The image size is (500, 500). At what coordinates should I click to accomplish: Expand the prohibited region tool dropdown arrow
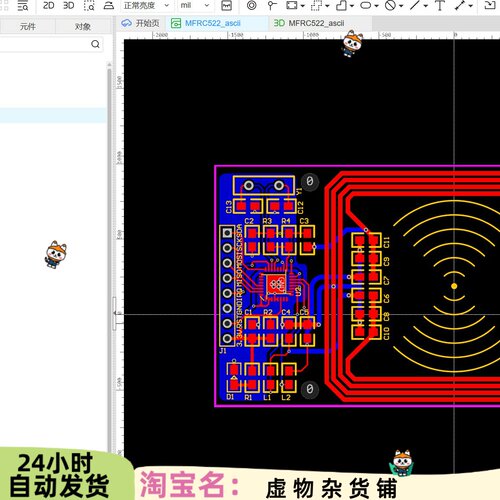coord(401,6)
